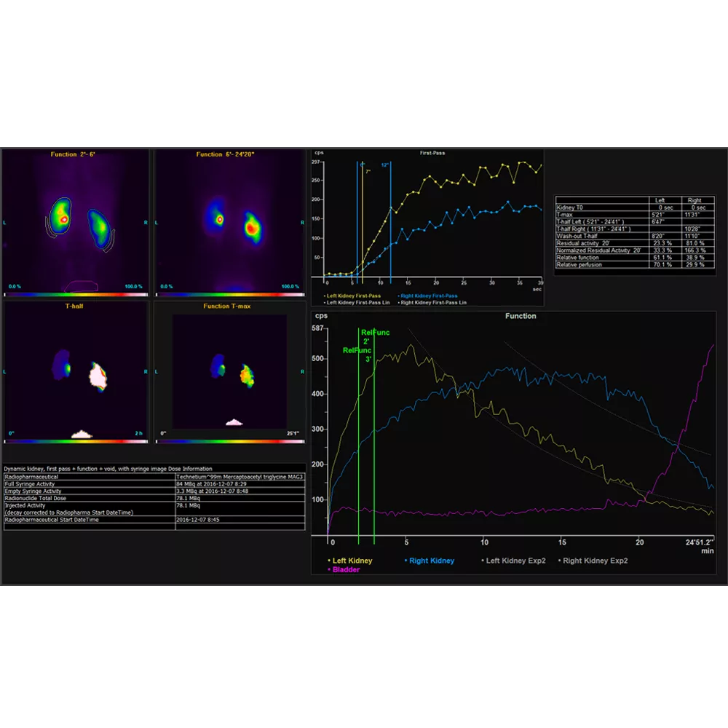The height and width of the screenshot is (728, 728).
Task: Click the 78.1 MBq value for Injected Activity
Action: pyautogui.click(x=188, y=505)
